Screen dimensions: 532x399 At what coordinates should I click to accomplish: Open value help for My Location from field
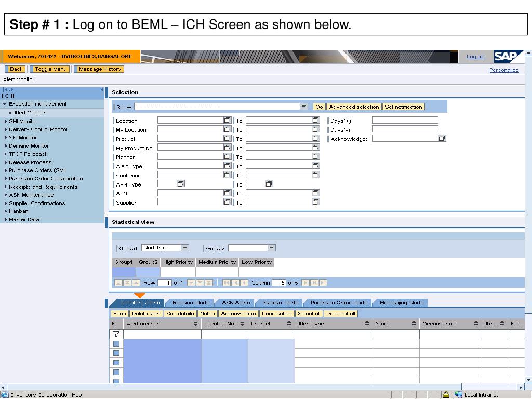tap(228, 129)
